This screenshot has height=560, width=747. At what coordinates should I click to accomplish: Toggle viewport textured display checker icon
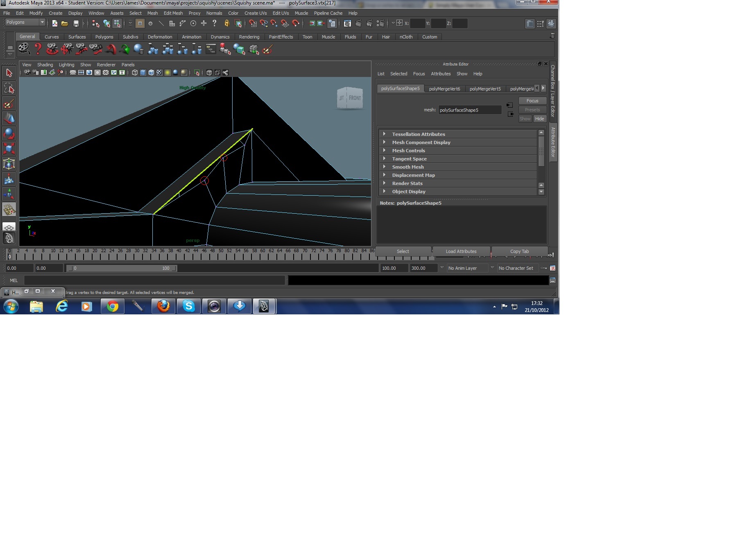[159, 72]
